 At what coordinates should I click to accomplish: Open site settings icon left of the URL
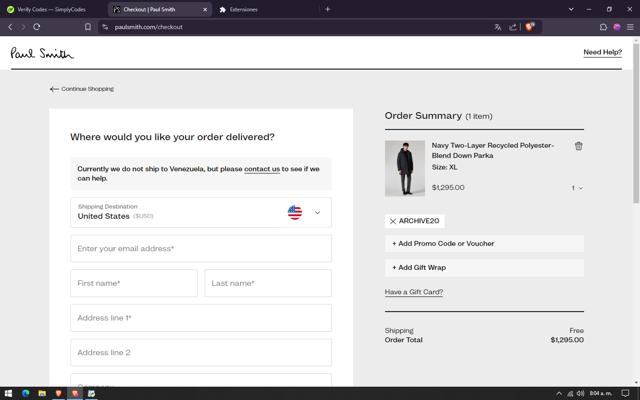(x=105, y=27)
